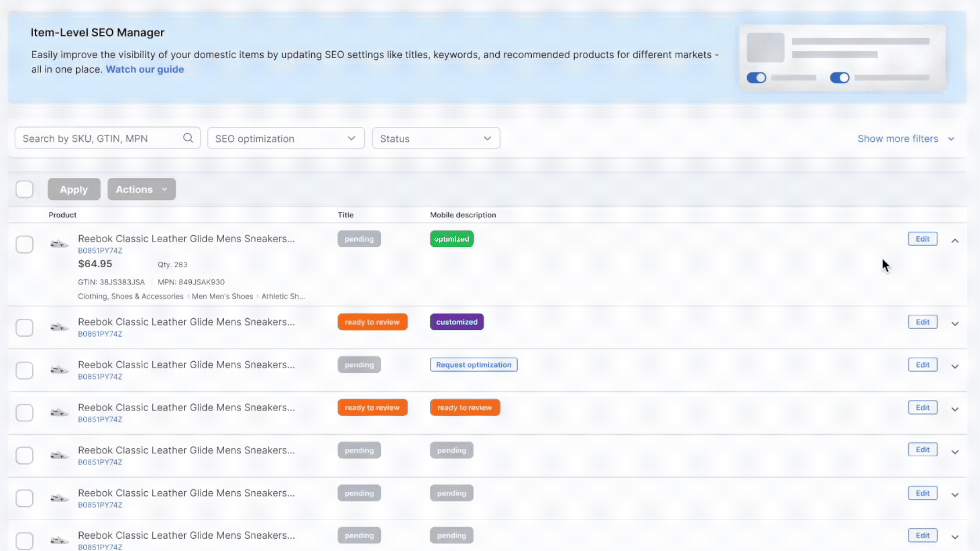Edit the product with customized mobile description
The image size is (980, 551).
coord(922,322)
